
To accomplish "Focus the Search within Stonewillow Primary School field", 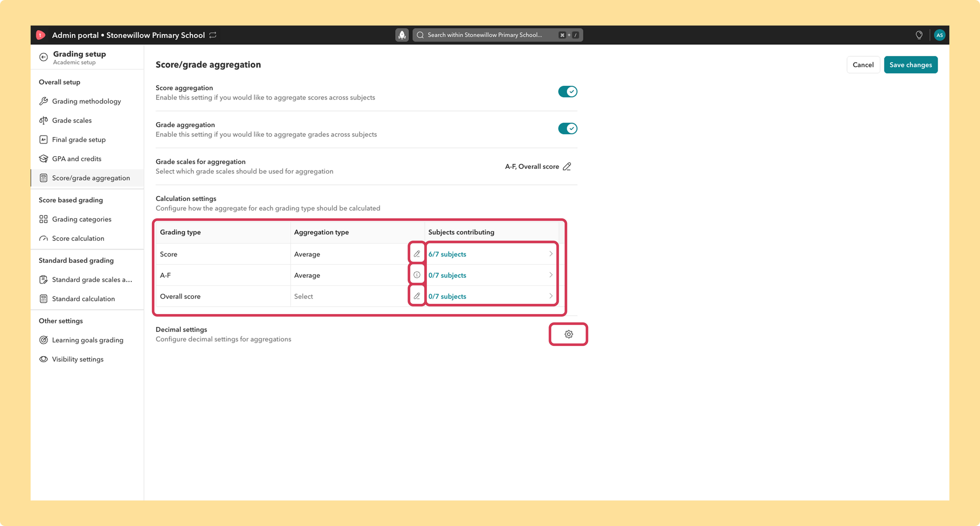I will point(498,35).
